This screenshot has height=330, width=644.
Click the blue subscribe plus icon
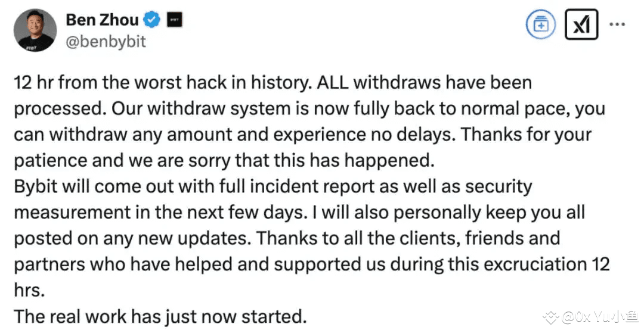pos(541,24)
